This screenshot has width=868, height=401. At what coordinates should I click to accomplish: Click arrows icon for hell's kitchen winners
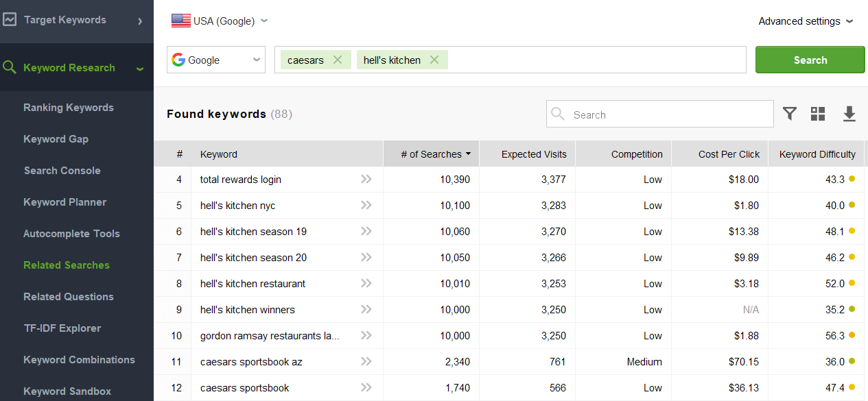(x=366, y=309)
